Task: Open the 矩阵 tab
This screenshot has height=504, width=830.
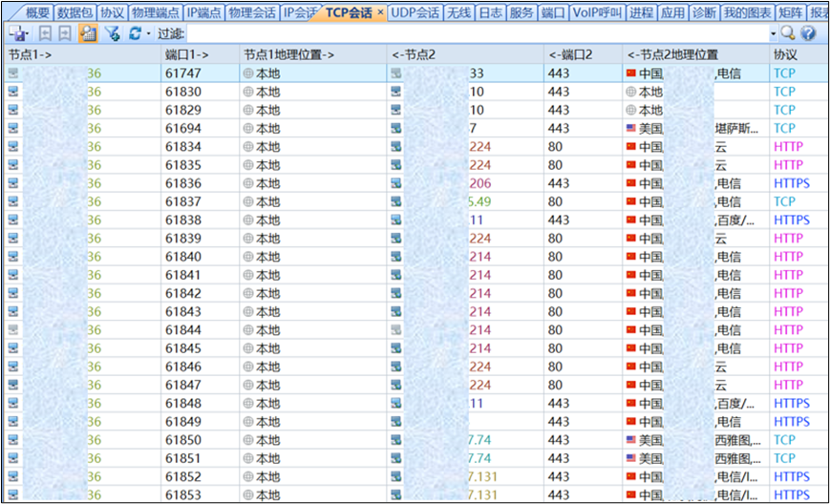Action: point(791,12)
